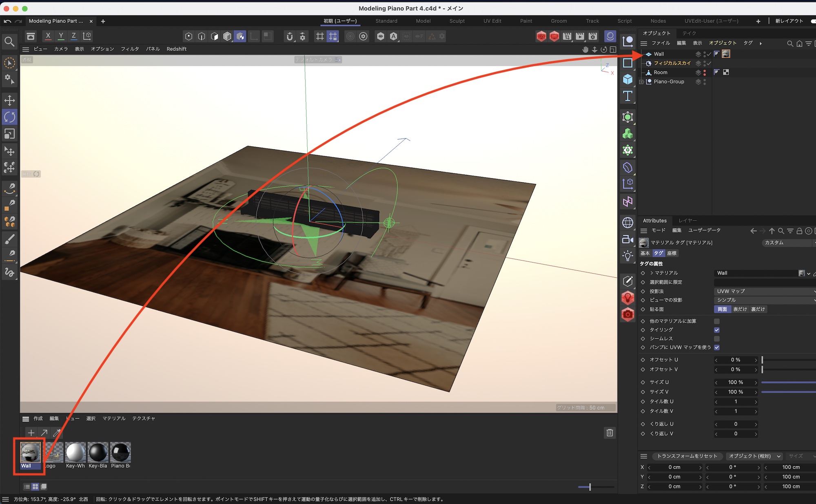Click トランスフォームをリセット button
This screenshot has height=504, width=816.
(687, 456)
